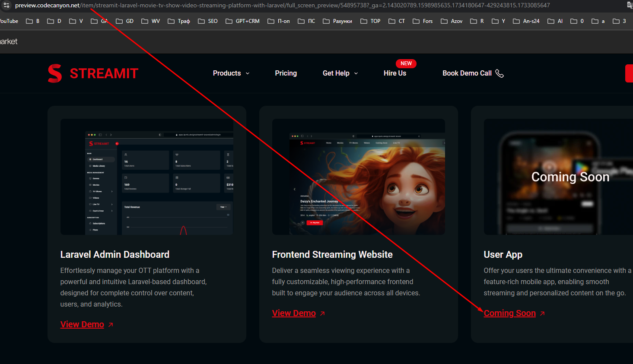Screen dimensions: 633x364
Task: Open the SEO bookmark folder
Action: tap(208, 21)
